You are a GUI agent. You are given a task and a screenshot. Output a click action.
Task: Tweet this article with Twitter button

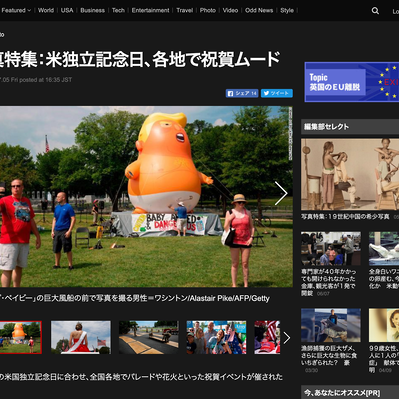tap(277, 93)
